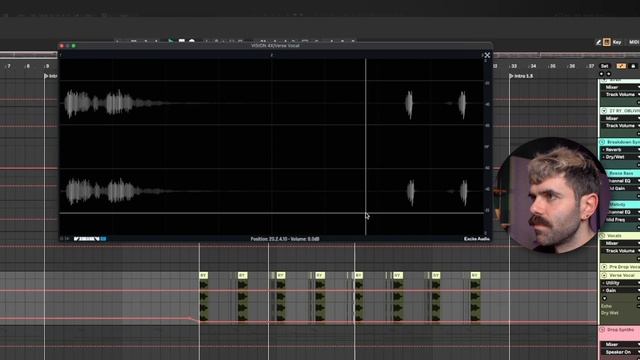The height and width of the screenshot is (360, 640).
Task: Toggle the pencil Draw Mode icon
Action: point(598,42)
